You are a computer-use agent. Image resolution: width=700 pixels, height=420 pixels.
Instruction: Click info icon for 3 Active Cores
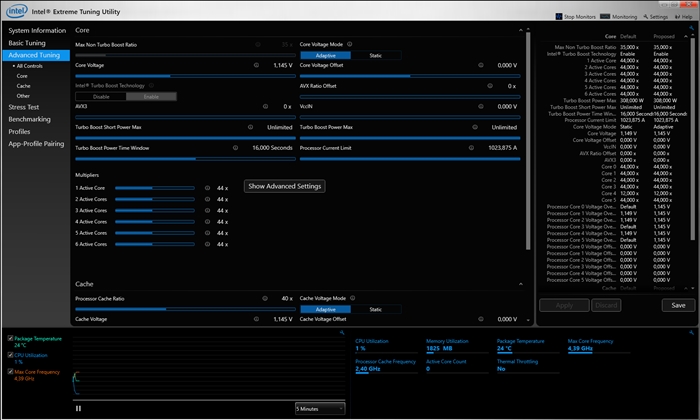point(207,210)
